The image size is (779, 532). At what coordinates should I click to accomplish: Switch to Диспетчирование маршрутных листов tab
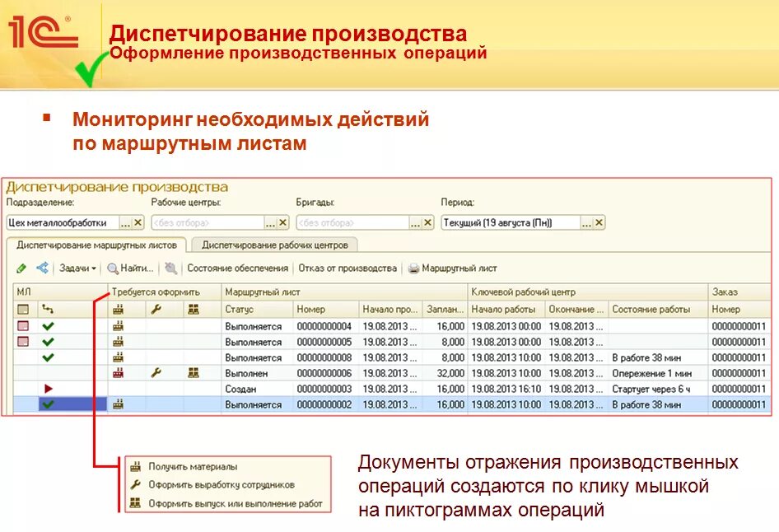[96, 245]
